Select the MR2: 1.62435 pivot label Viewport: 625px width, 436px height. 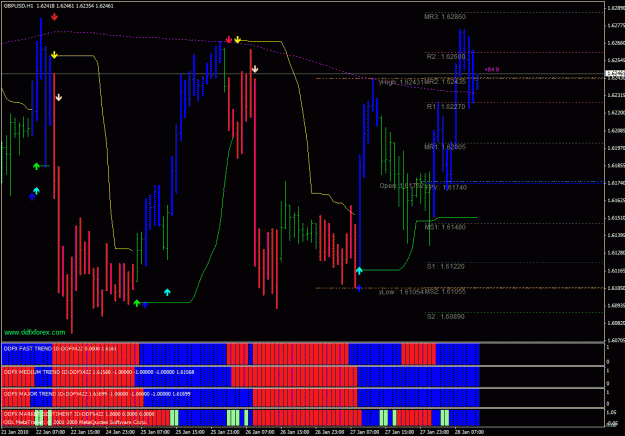tap(444, 82)
